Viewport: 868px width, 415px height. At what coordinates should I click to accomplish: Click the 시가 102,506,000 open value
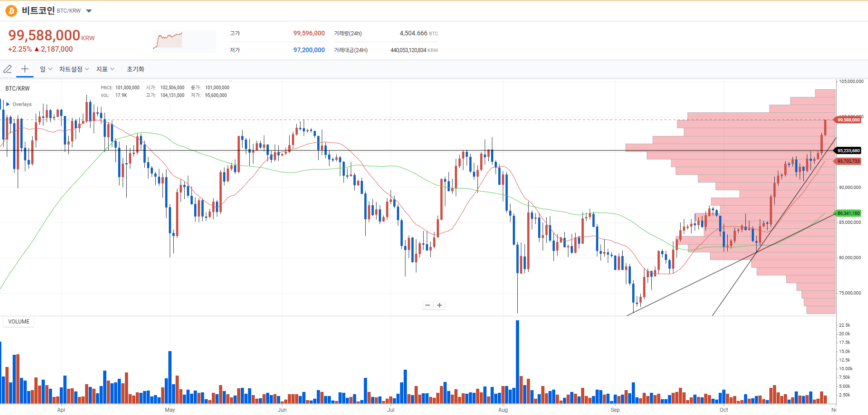point(172,87)
